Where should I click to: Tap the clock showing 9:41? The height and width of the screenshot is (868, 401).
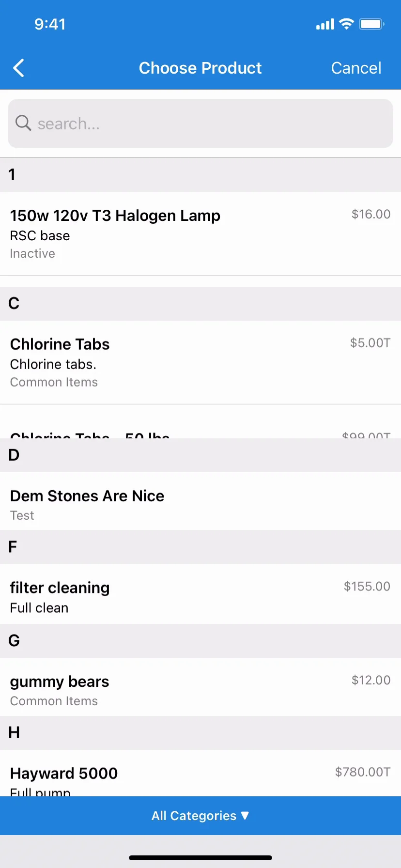(50, 24)
